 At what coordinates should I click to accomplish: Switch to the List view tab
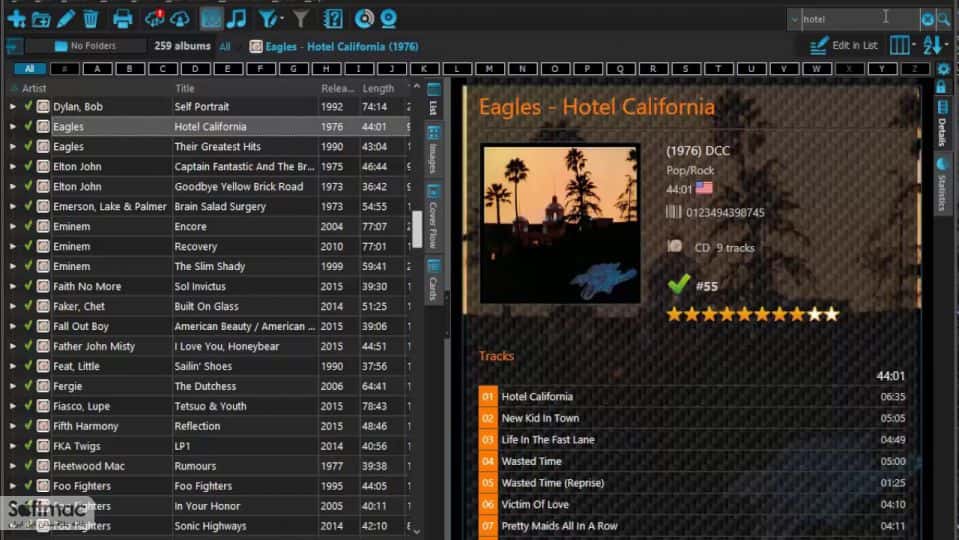tap(434, 99)
